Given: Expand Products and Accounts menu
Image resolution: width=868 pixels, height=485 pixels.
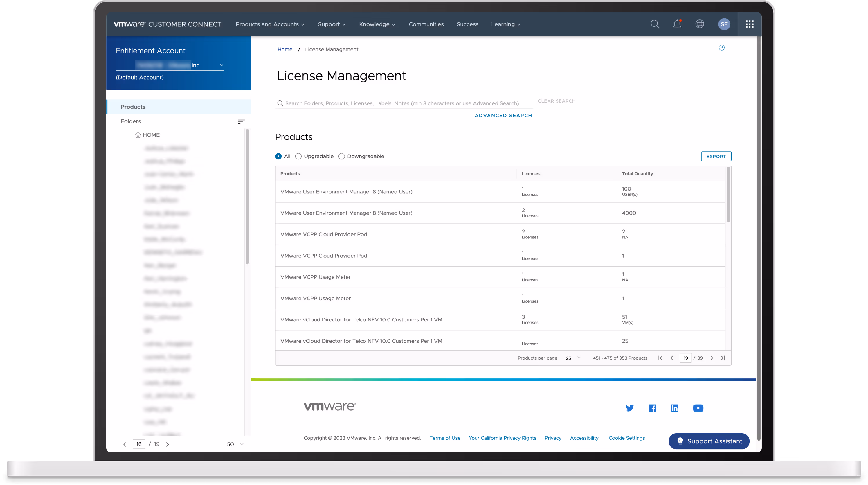Looking at the screenshot, I should [x=270, y=24].
